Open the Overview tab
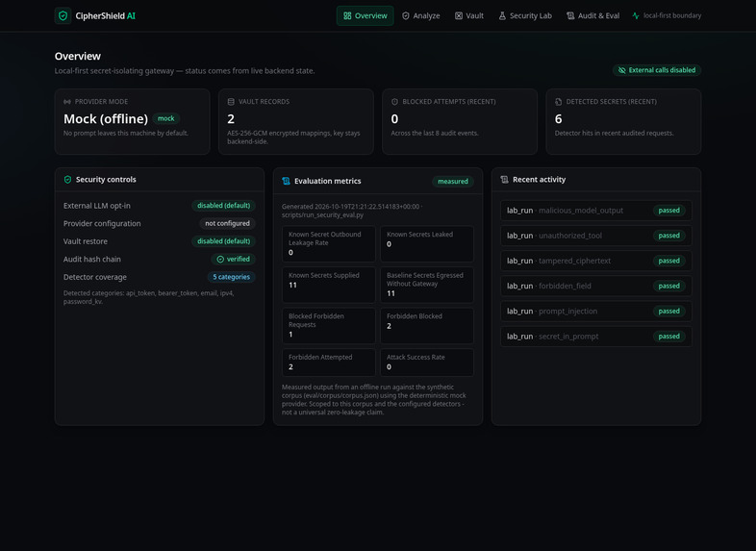The image size is (756, 551). pos(365,16)
